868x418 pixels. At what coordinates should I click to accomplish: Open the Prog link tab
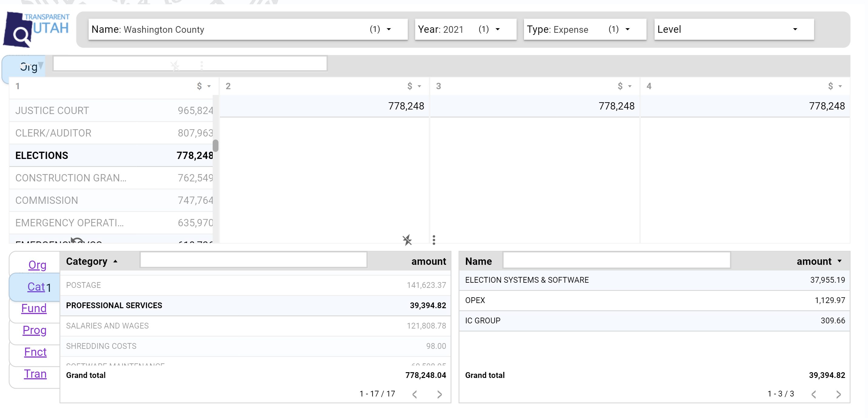[34, 330]
